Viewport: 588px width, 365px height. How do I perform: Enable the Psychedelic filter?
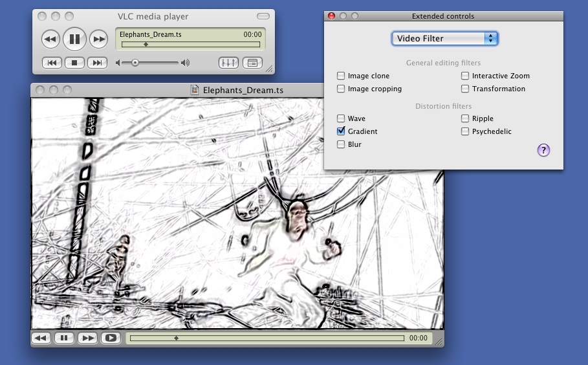(x=465, y=131)
